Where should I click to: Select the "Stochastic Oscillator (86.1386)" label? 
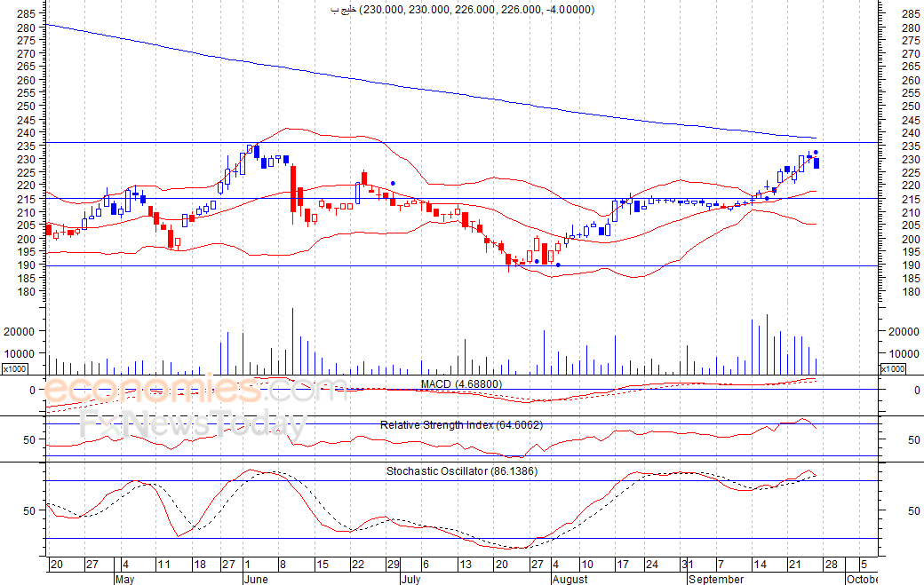(462, 470)
